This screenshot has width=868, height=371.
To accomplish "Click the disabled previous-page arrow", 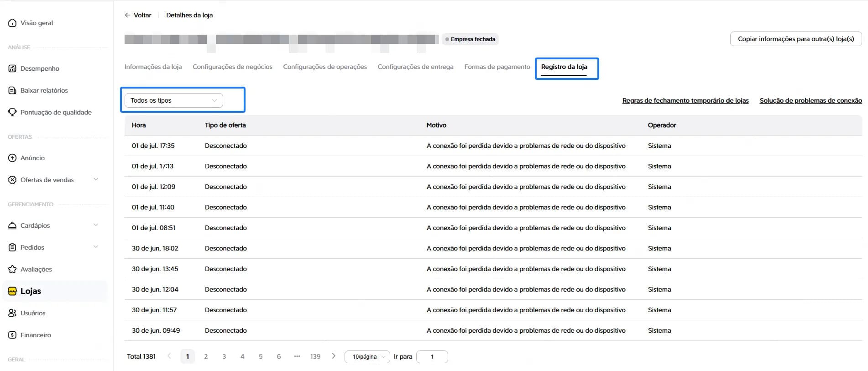I will (169, 356).
